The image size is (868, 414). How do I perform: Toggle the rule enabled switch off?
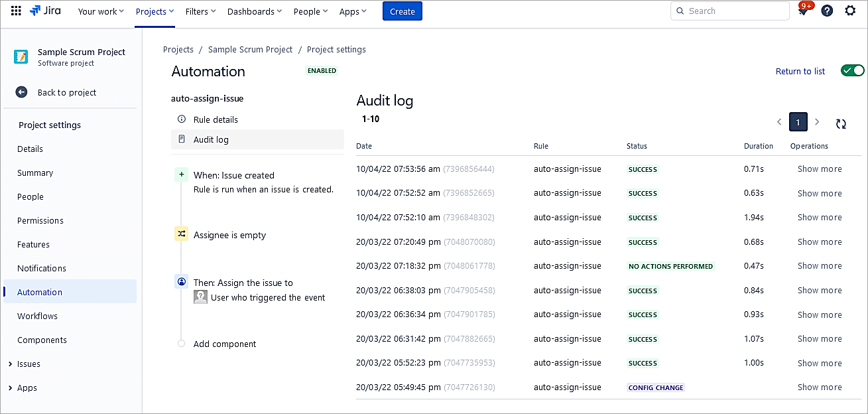tap(852, 71)
